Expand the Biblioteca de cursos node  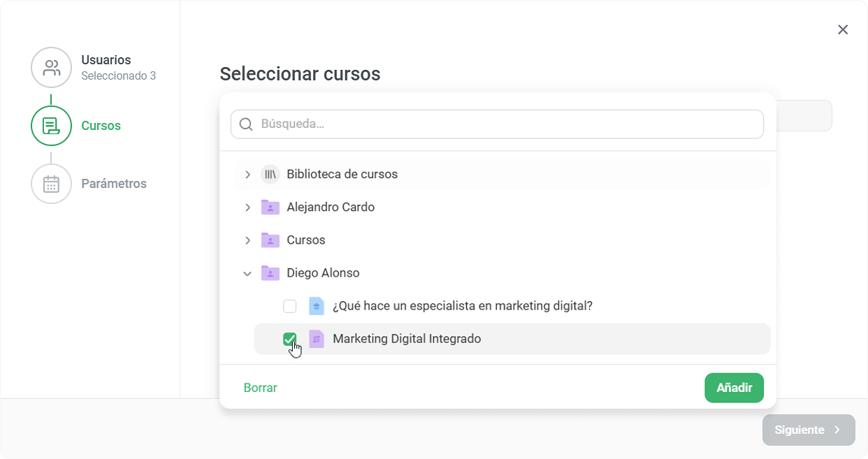(x=247, y=174)
